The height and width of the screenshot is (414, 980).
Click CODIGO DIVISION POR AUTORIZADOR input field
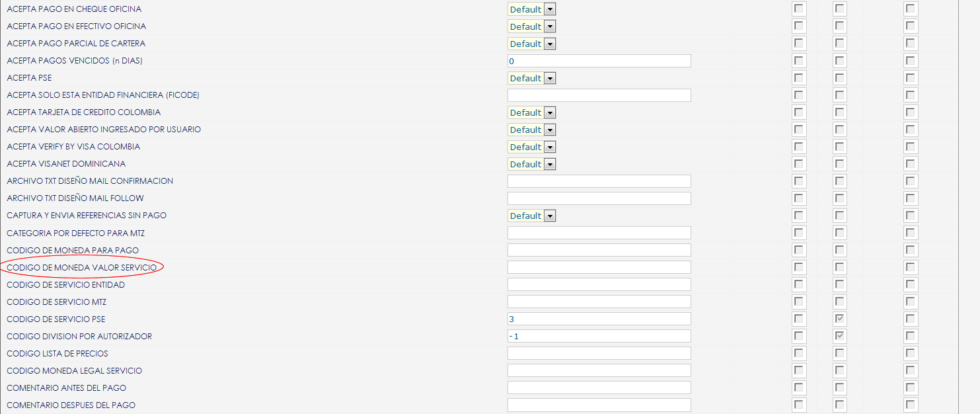[x=599, y=336]
